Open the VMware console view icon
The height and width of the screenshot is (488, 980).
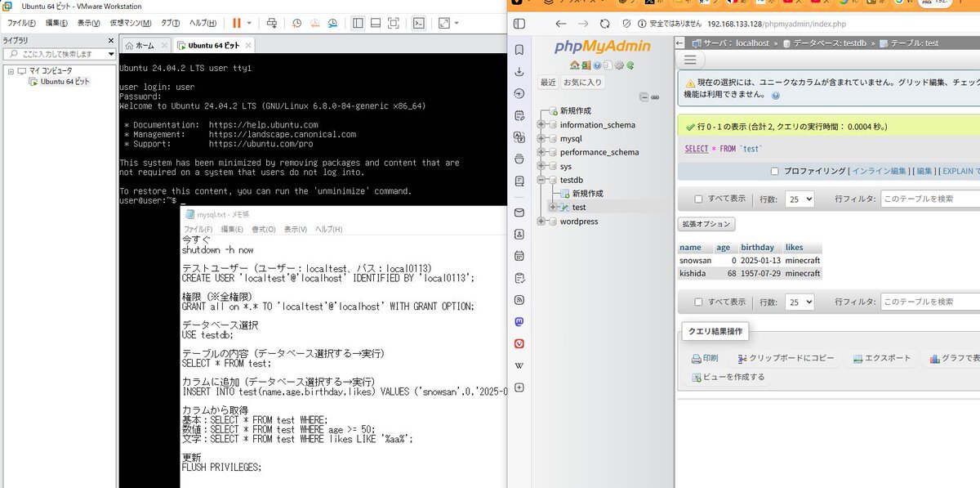coord(418,24)
